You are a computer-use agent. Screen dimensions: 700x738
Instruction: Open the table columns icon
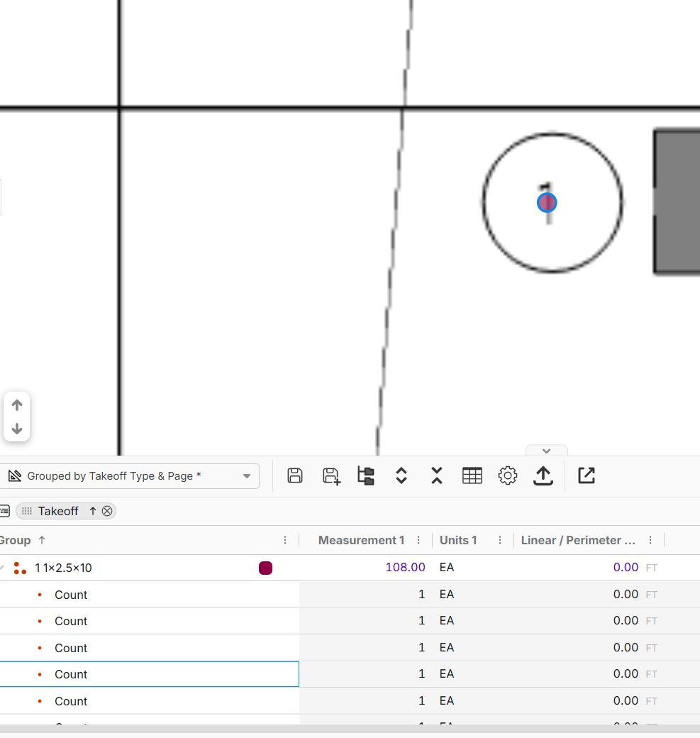pos(472,475)
